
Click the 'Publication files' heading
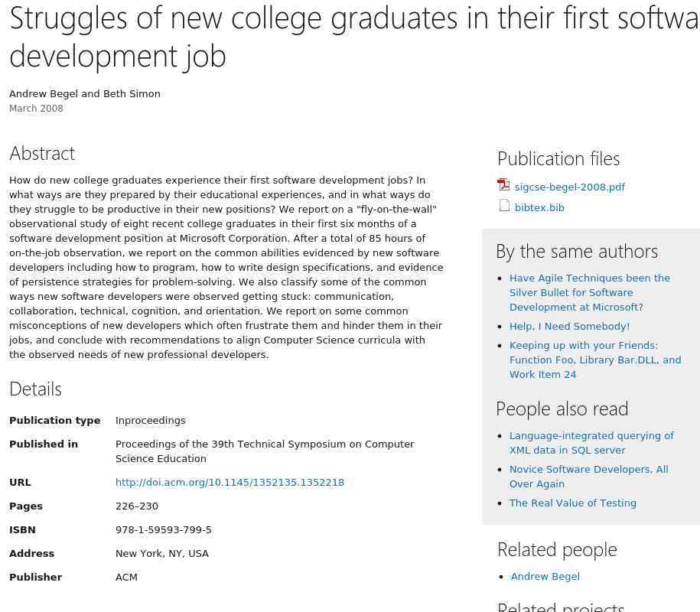558,159
